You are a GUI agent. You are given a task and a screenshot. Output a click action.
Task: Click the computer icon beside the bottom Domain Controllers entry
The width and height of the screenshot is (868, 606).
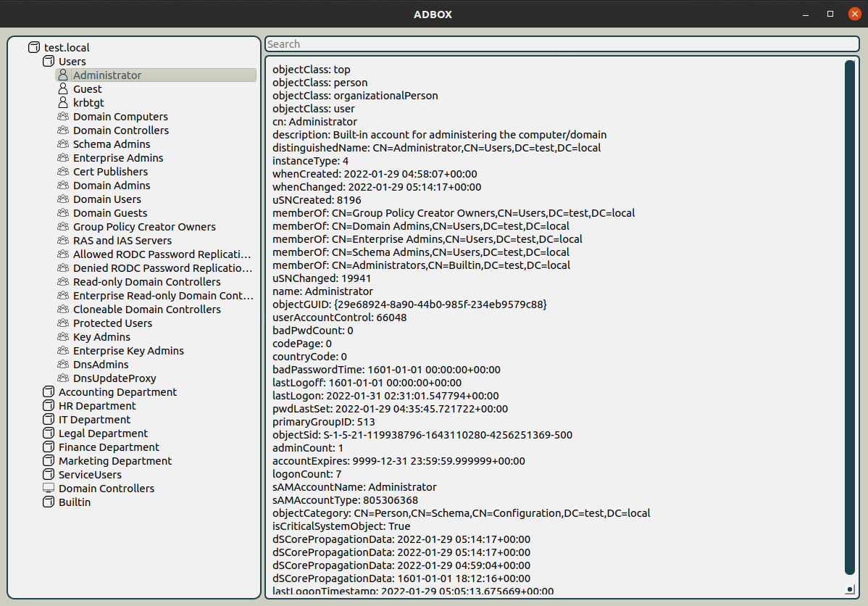(x=49, y=488)
